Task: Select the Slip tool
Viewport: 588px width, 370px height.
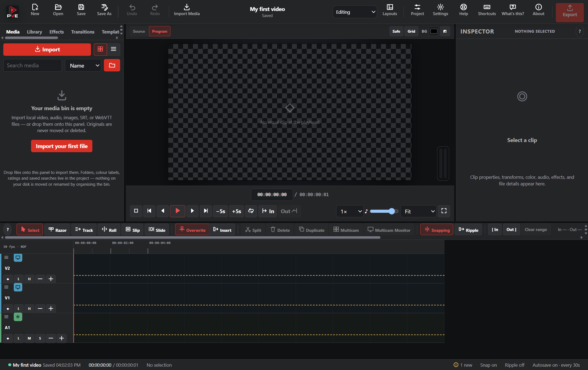Action: tap(132, 230)
